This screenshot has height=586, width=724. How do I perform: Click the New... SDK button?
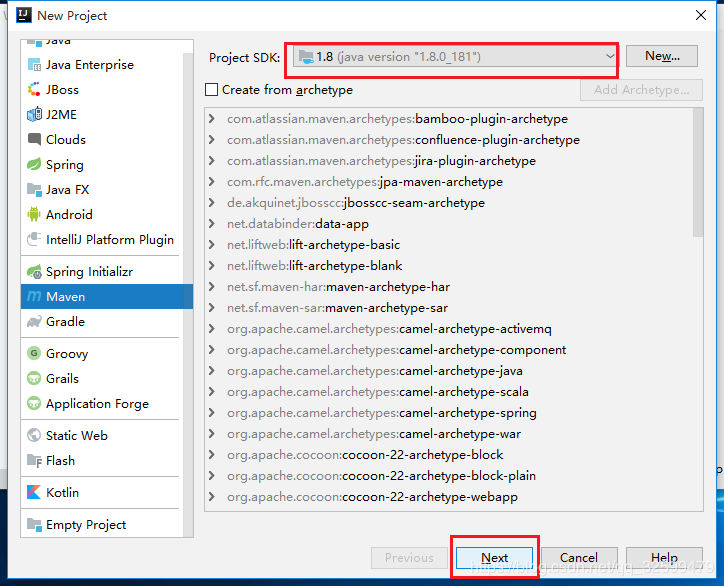(662, 56)
